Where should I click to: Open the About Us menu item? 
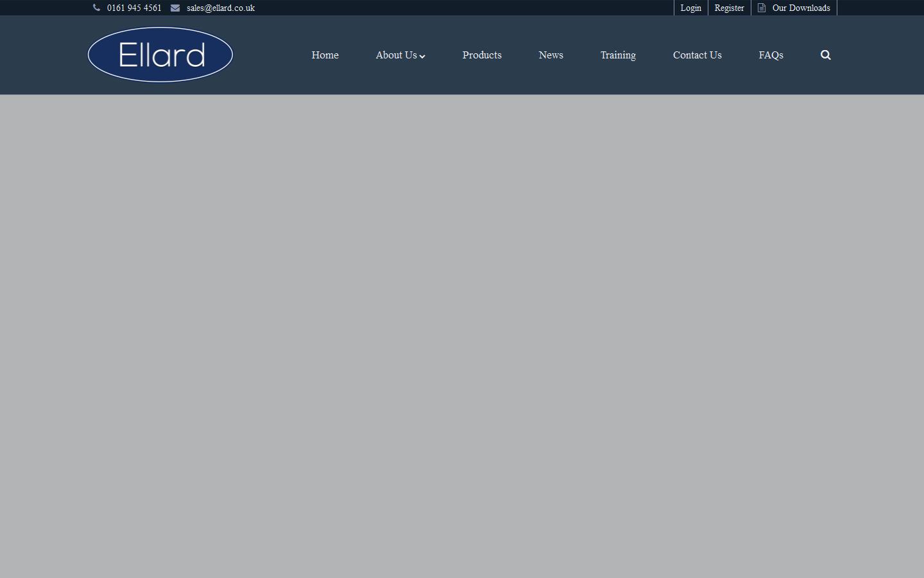(x=396, y=55)
